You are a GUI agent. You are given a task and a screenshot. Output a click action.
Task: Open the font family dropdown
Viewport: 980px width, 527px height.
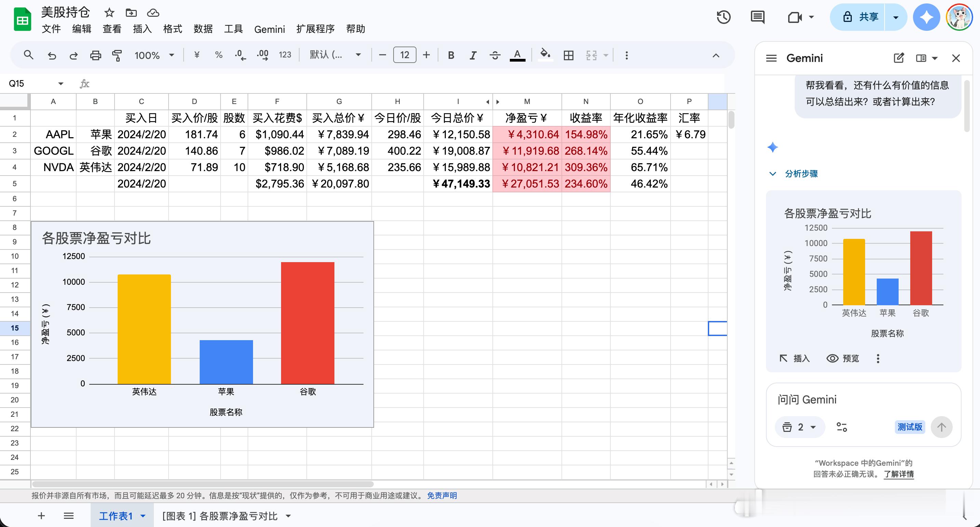click(335, 55)
